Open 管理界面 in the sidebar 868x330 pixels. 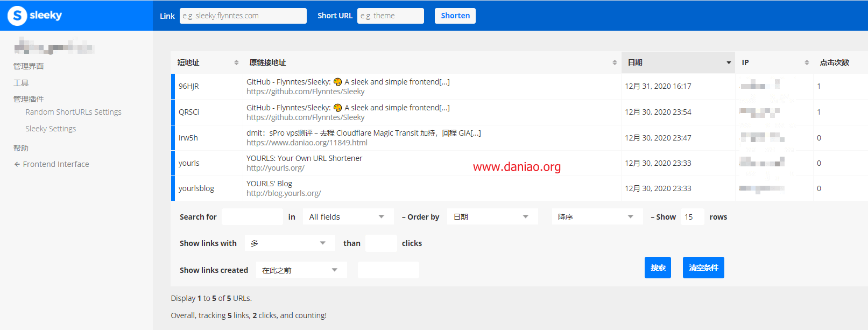29,66
